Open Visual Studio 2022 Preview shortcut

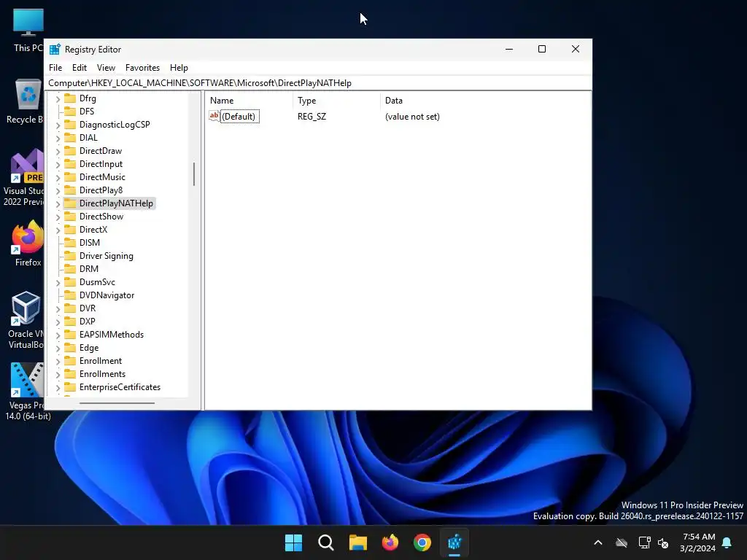click(26, 177)
